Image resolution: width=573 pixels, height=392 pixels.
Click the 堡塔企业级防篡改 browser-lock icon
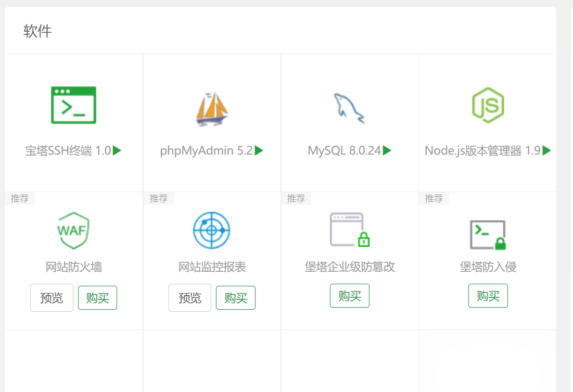350,230
